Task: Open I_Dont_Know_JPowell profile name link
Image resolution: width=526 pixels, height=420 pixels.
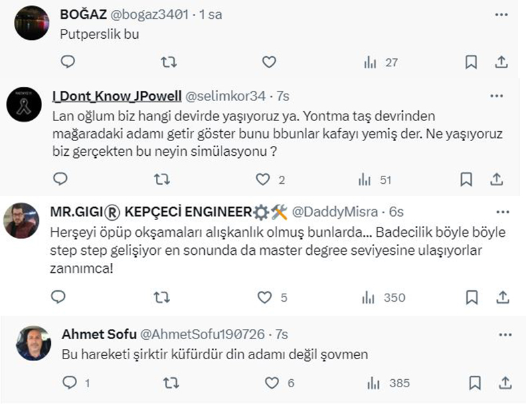Action: point(116,96)
